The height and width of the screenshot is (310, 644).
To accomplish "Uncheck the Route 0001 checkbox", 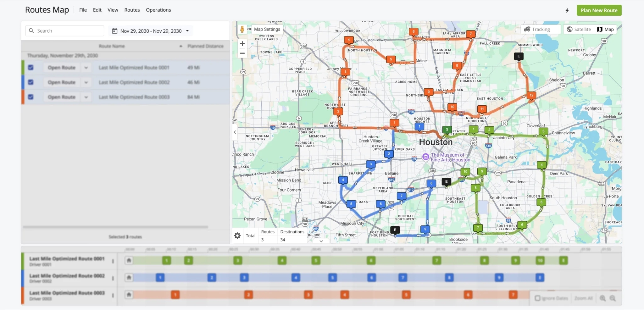I will [31, 67].
